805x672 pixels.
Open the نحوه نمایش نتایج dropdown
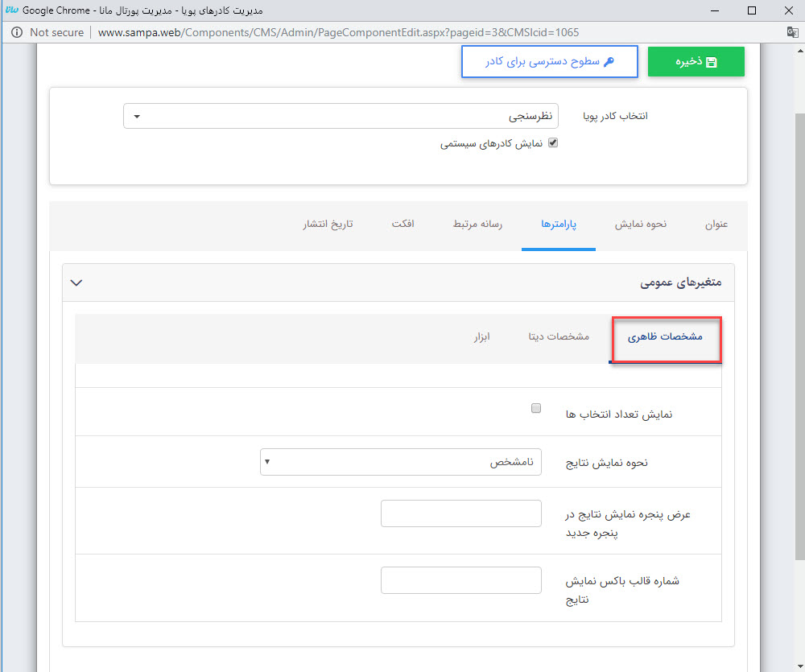pyautogui.click(x=401, y=462)
